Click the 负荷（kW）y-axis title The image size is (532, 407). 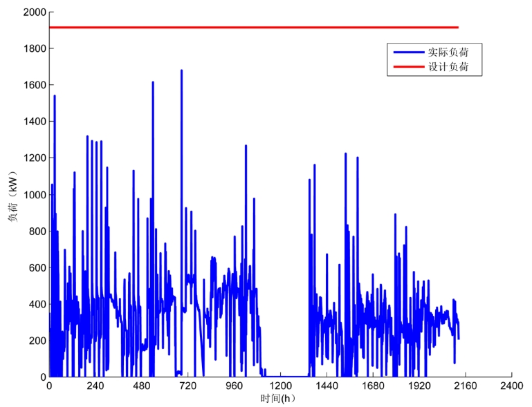(12, 195)
